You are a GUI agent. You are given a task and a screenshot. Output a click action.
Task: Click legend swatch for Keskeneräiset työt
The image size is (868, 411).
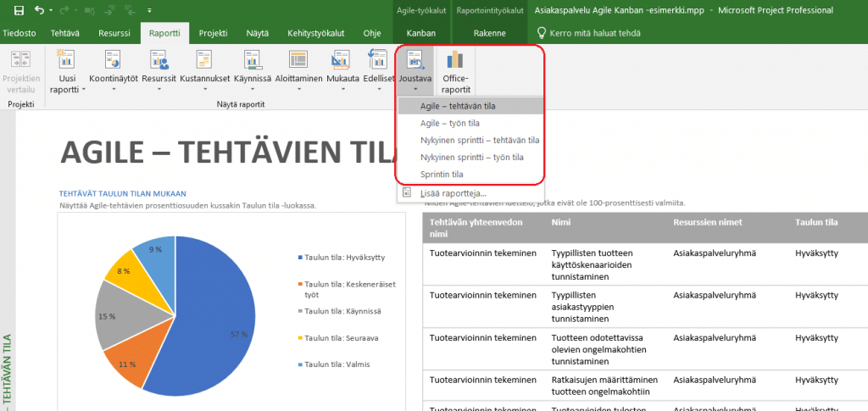[x=300, y=285]
